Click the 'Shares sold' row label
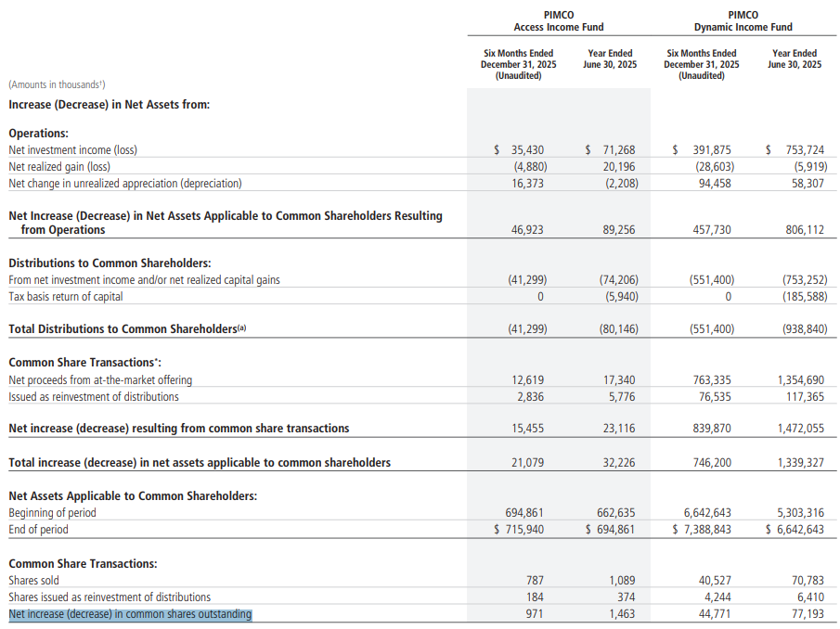Screen dimensions: 840x629 tap(33, 580)
